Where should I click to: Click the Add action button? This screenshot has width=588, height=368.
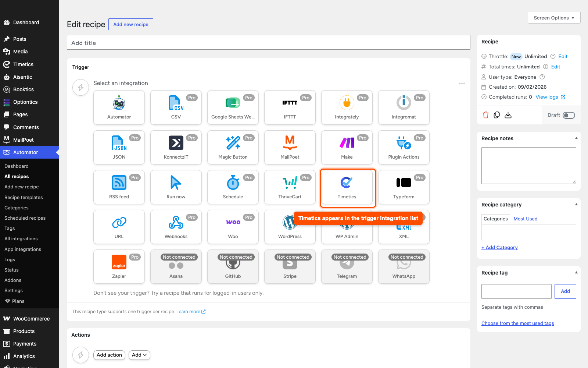[110, 355]
